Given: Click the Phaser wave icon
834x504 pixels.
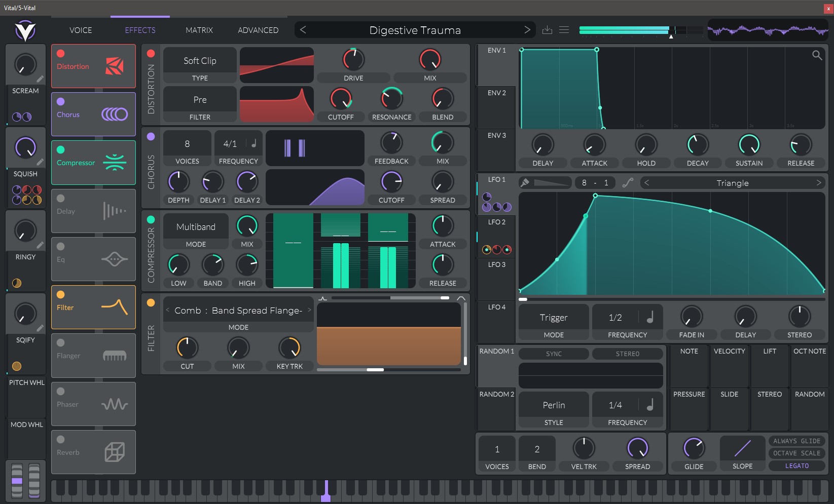Looking at the screenshot, I should coord(115,404).
